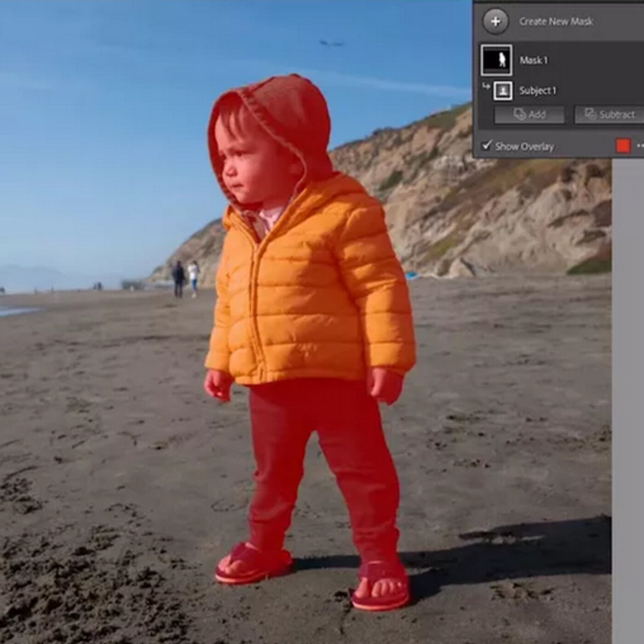Viewport: 644px width, 644px height.
Task: Click the icon inside the Subtract button
Action: (590, 114)
